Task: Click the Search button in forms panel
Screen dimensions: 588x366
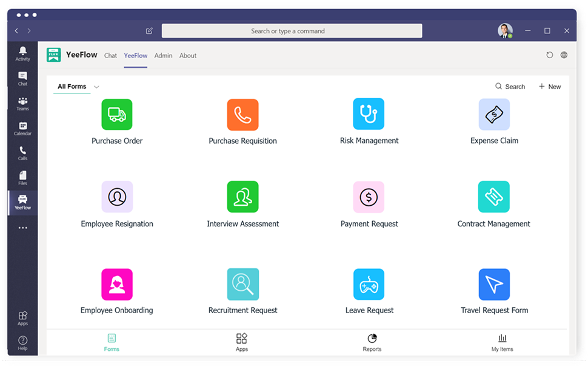Action: click(x=510, y=87)
